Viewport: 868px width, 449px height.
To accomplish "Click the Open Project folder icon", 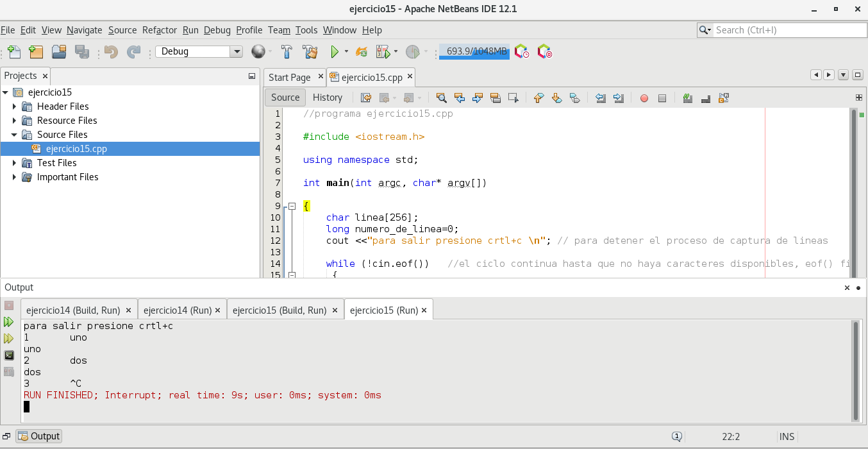I will coord(59,52).
